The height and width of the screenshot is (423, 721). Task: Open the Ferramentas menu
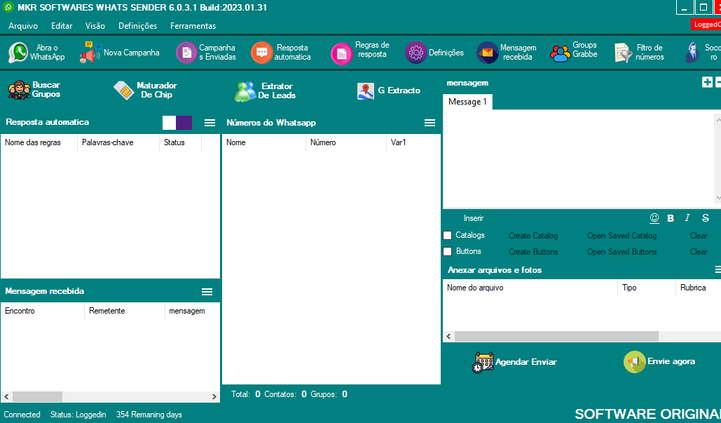(x=193, y=26)
